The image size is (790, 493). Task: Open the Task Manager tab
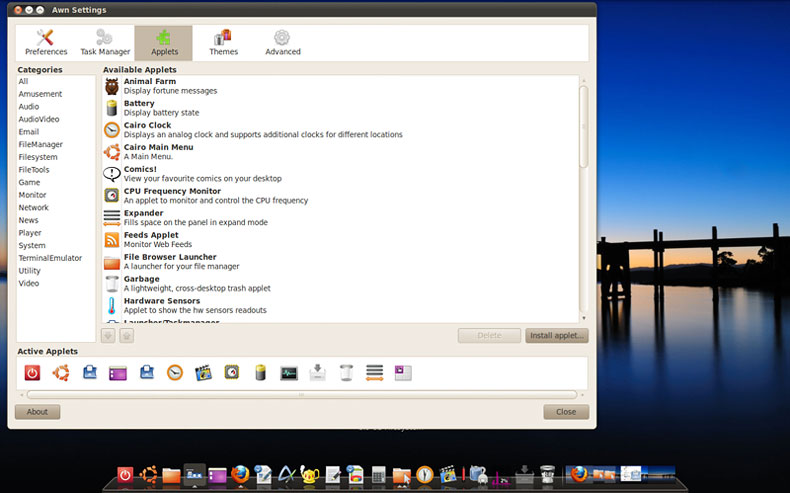105,43
